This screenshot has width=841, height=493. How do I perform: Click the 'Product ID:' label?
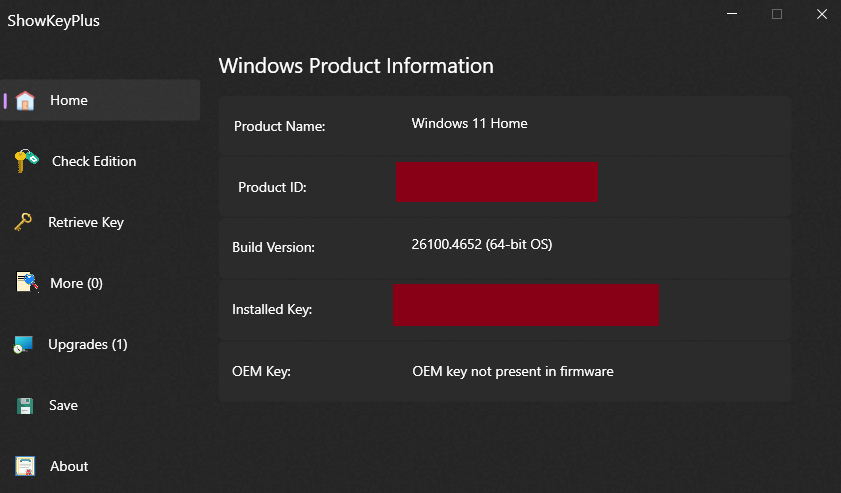pos(272,187)
